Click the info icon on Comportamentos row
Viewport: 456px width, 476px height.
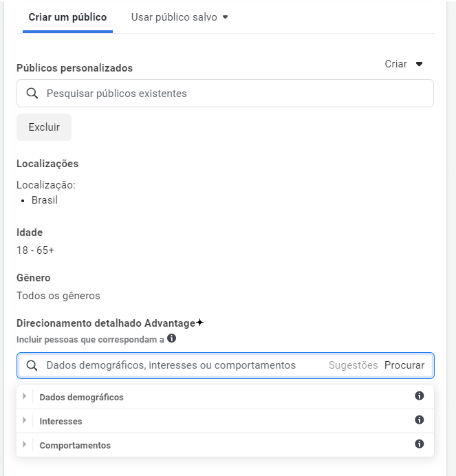click(420, 444)
